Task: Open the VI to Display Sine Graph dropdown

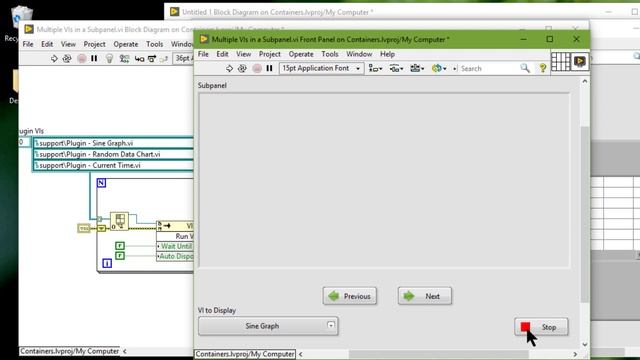Action: pyautogui.click(x=268, y=326)
